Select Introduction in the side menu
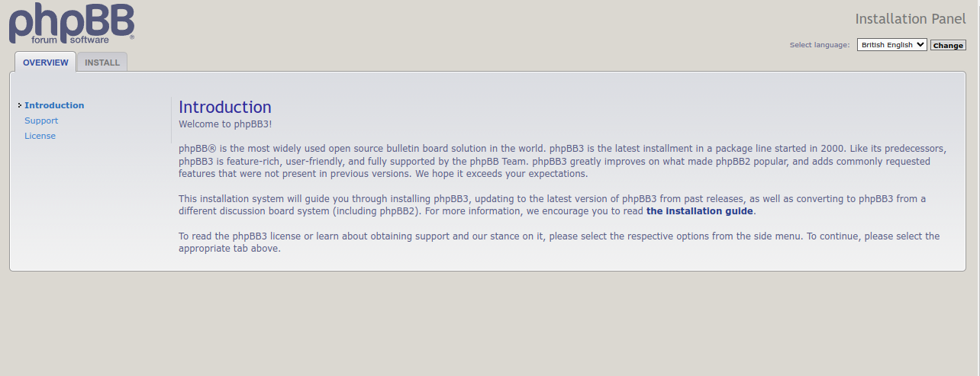The image size is (980, 376). click(54, 105)
